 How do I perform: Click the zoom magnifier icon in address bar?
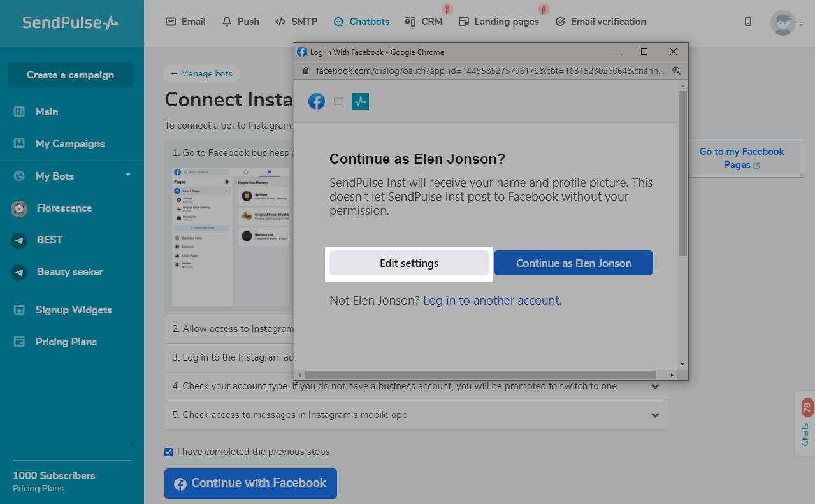(x=676, y=71)
